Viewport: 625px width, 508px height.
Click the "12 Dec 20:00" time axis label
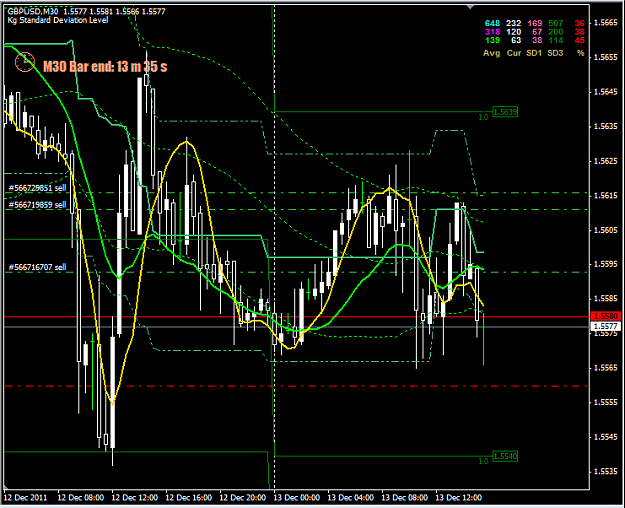tap(243, 498)
